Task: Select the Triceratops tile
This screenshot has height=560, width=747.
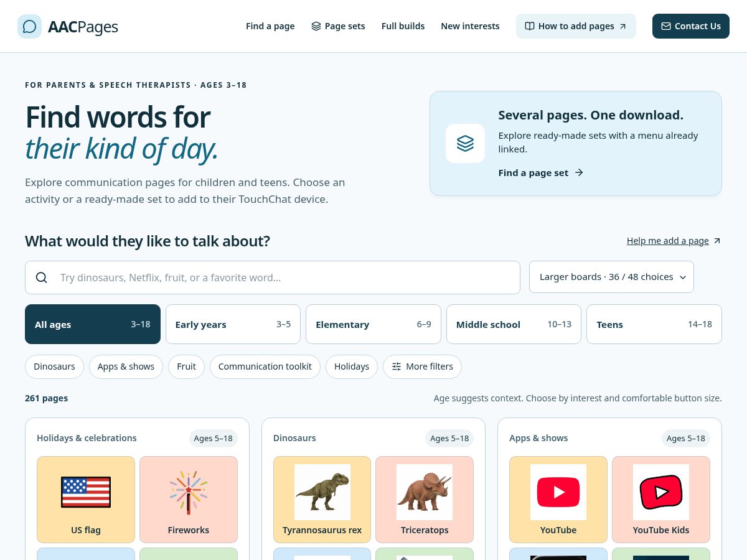Action: [x=425, y=500]
